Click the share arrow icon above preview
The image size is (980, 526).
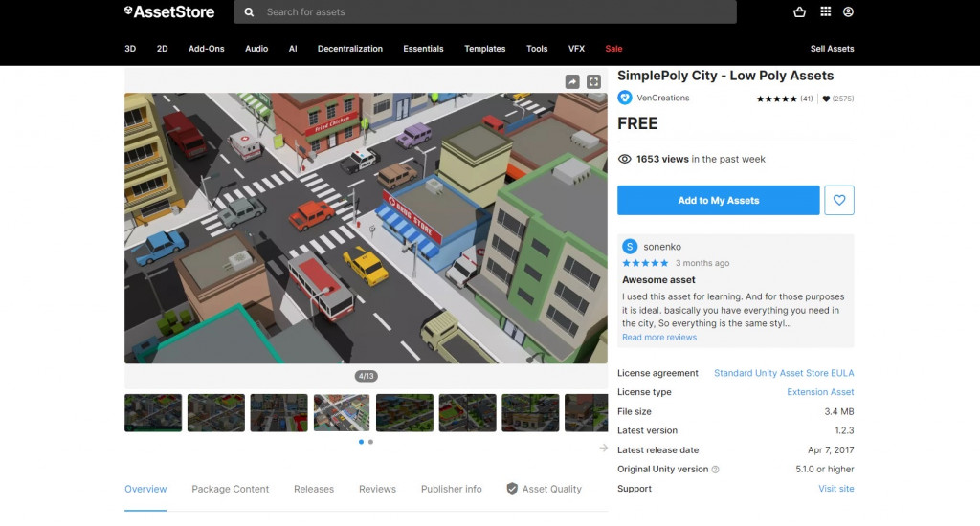pyautogui.click(x=572, y=82)
